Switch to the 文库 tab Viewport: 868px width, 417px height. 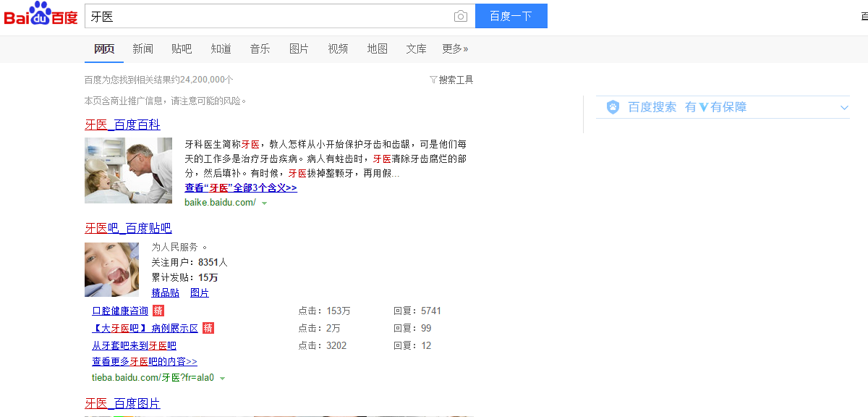416,49
